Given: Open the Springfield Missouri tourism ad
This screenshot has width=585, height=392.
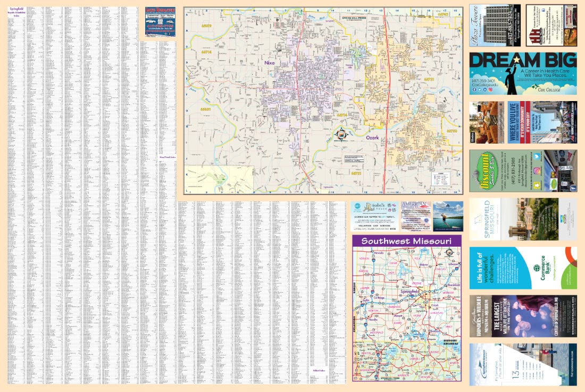Looking at the screenshot, I should 523,219.
